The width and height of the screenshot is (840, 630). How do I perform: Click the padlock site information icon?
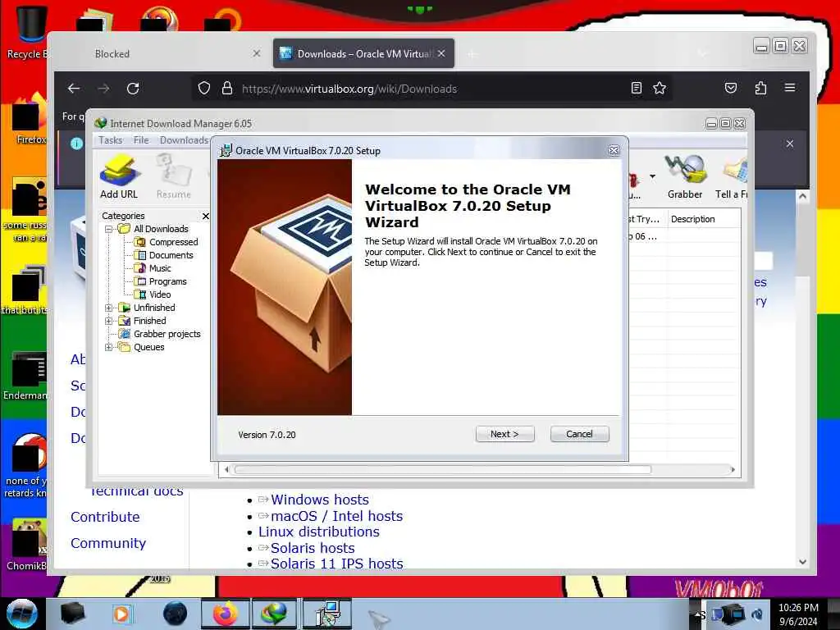pos(227,88)
